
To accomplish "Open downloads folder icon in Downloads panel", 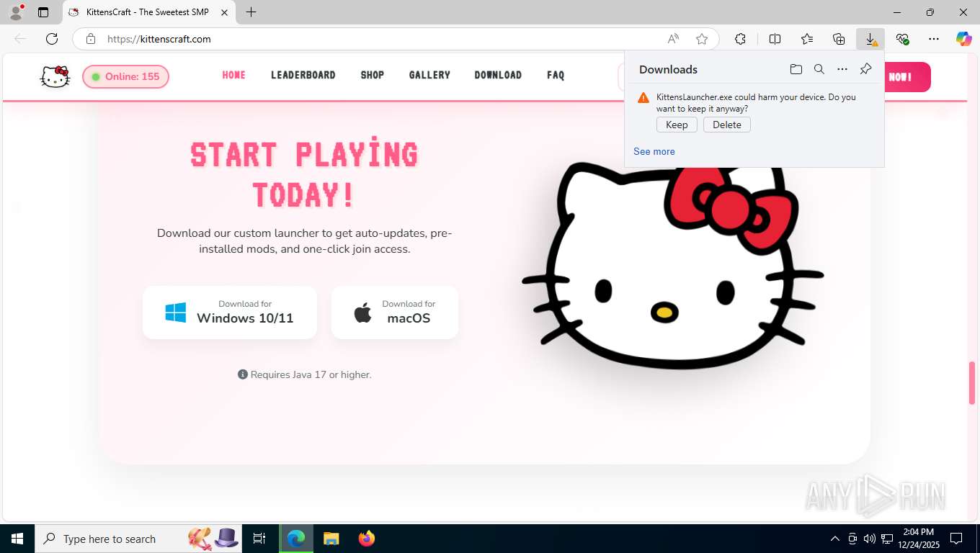I will 796,69.
